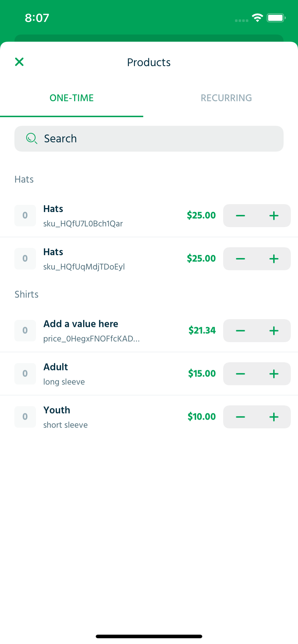The image size is (298, 644).
Task: Select the ONE-TIME tab
Action: tap(72, 98)
